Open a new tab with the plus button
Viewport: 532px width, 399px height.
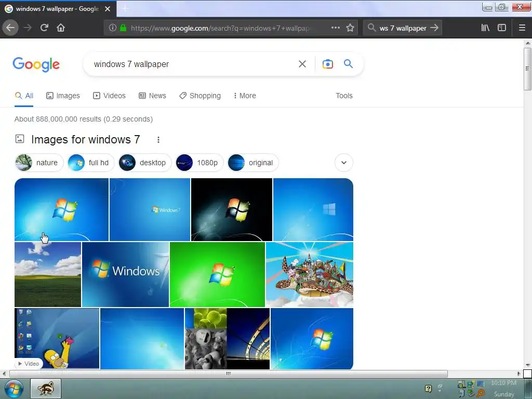pyautogui.click(x=125, y=9)
